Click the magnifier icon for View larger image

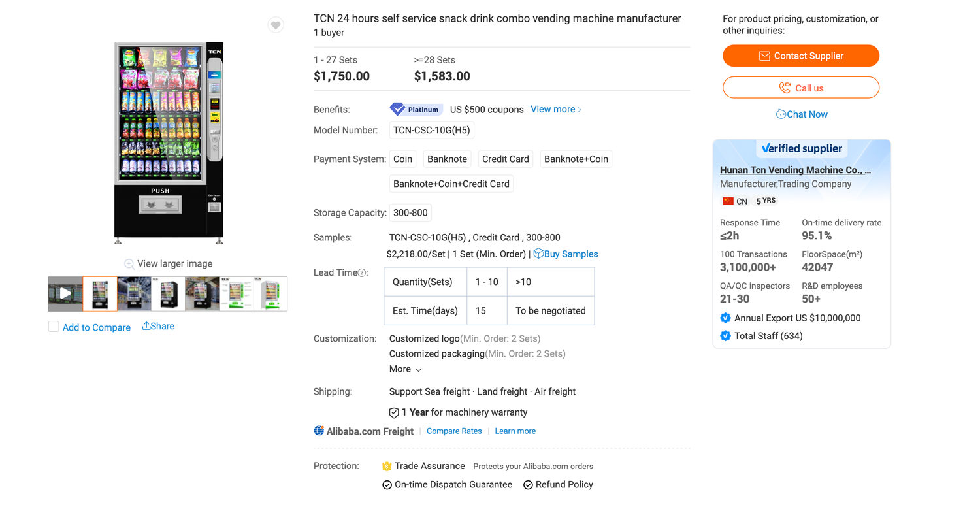tap(129, 264)
